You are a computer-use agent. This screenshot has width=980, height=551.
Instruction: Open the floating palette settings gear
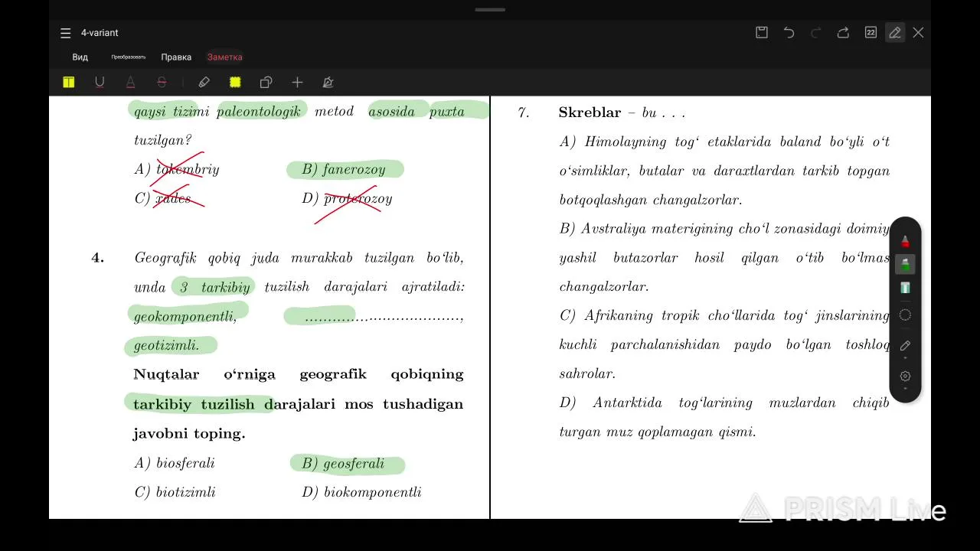905,376
